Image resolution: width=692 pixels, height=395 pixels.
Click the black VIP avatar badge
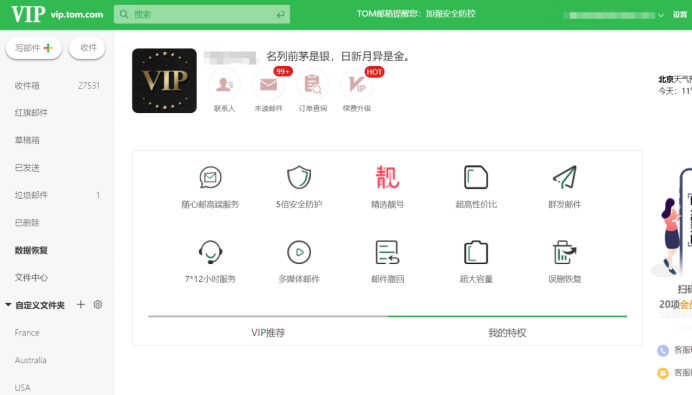coord(164,81)
